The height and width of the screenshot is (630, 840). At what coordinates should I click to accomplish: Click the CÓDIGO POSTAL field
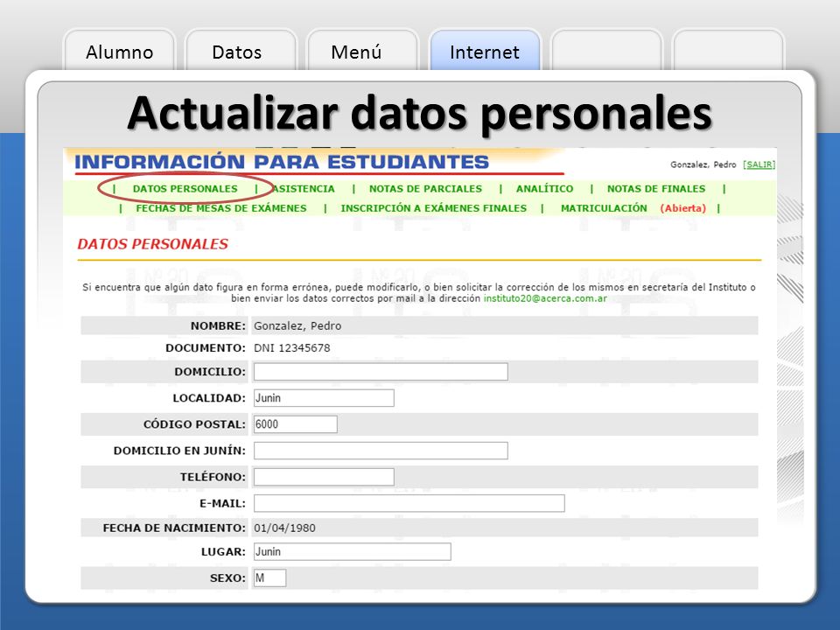295,424
